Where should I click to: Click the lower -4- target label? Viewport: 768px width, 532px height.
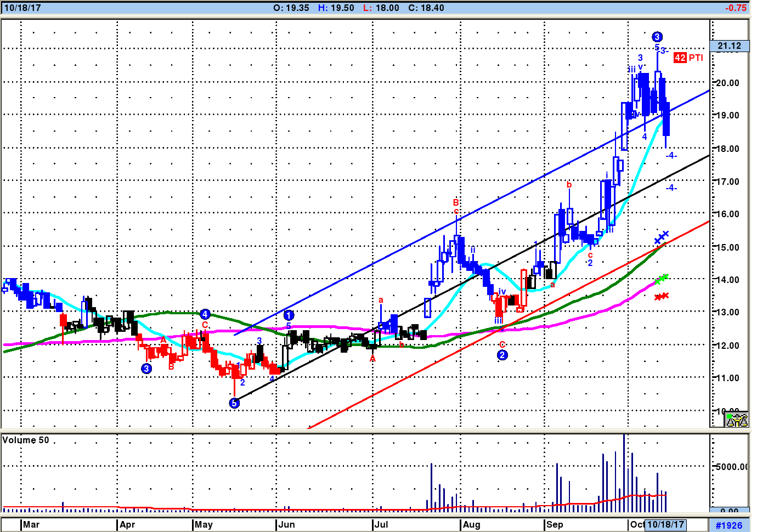(x=671, y=188)
